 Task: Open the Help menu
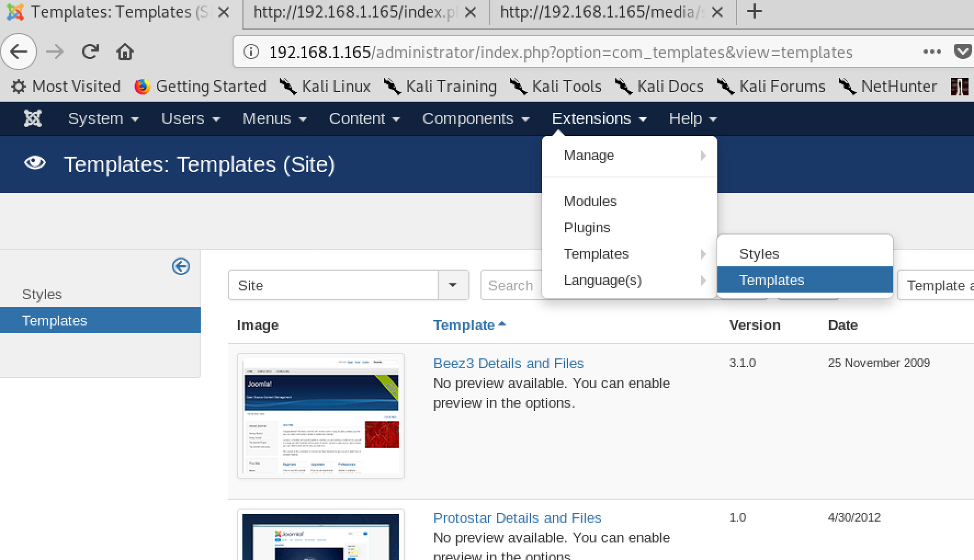point(693,118)
